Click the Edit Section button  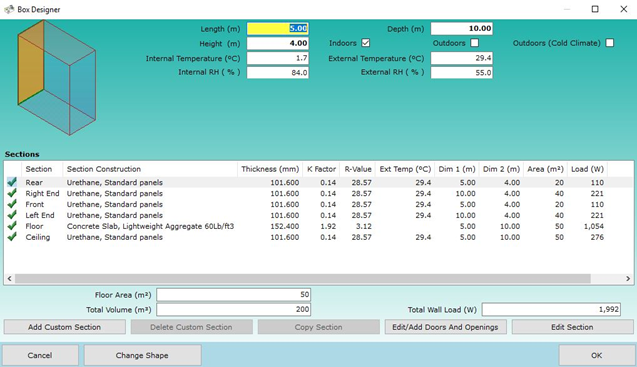tap(572, 327)
